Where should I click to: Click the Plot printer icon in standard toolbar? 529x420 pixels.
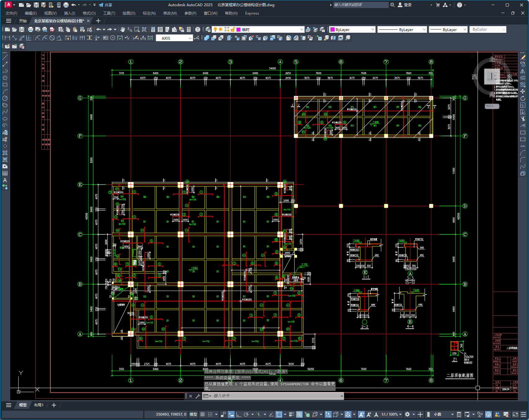tap(30, 29)
